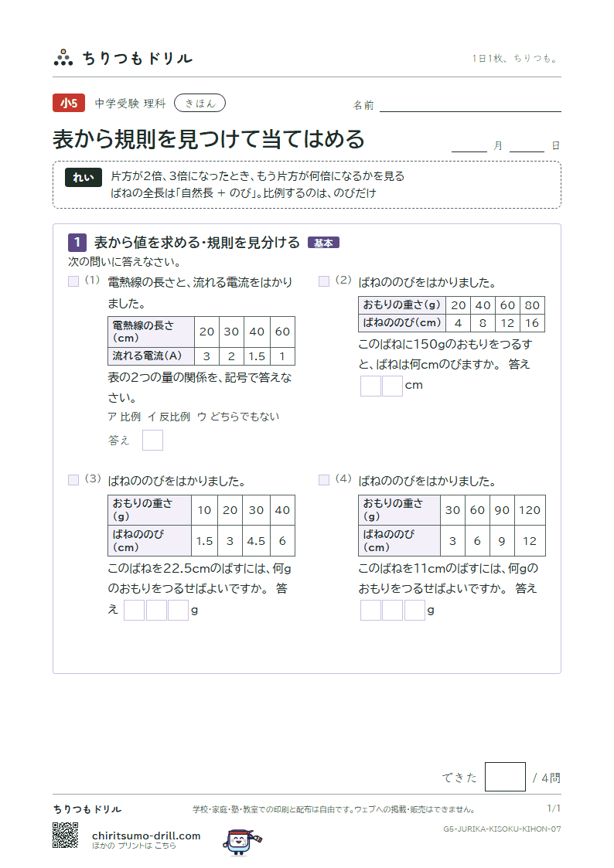614x868 pixels.
Task: Click the 中学受験 理科 label
Action: 130,104
